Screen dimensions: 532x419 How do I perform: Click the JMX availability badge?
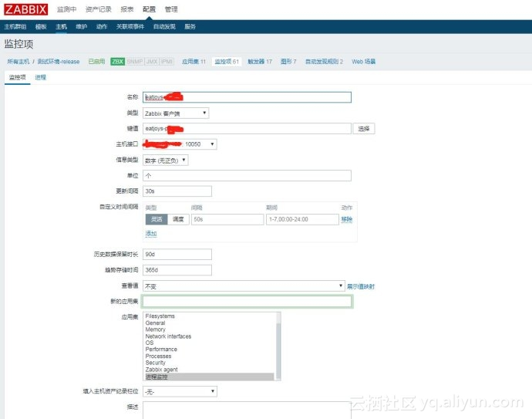click(x=152, y=62)
